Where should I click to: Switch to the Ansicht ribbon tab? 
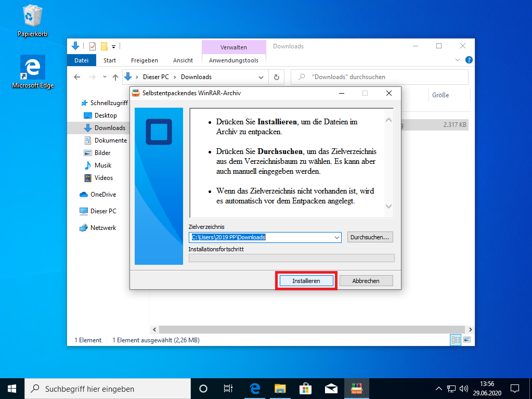pos(183,60)
